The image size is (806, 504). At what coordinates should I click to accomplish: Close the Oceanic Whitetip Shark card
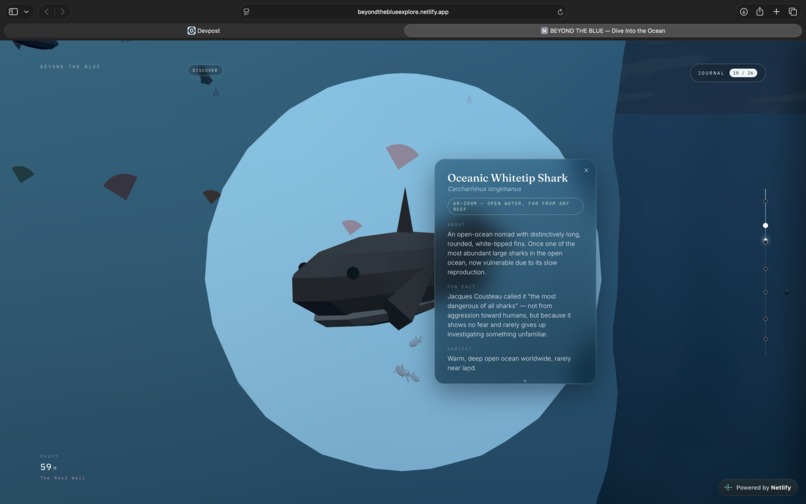click(x=586, y=170)
